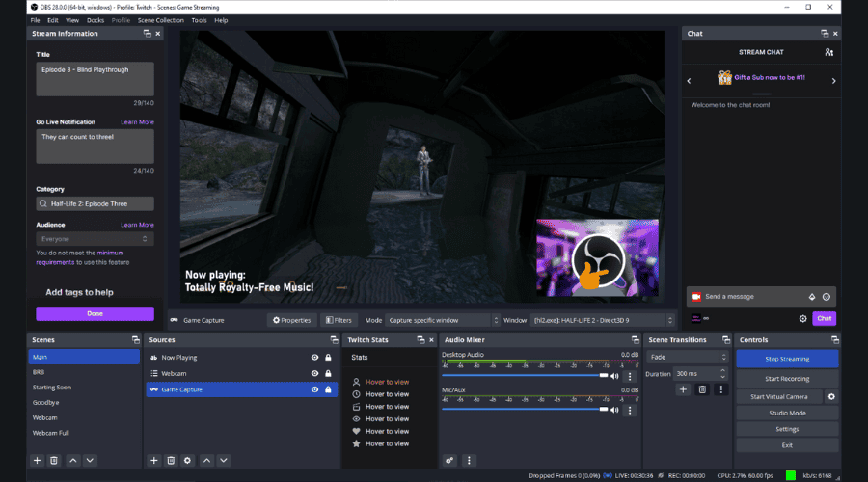
Task: Open the View menu
Action: [x=72, y=20]
